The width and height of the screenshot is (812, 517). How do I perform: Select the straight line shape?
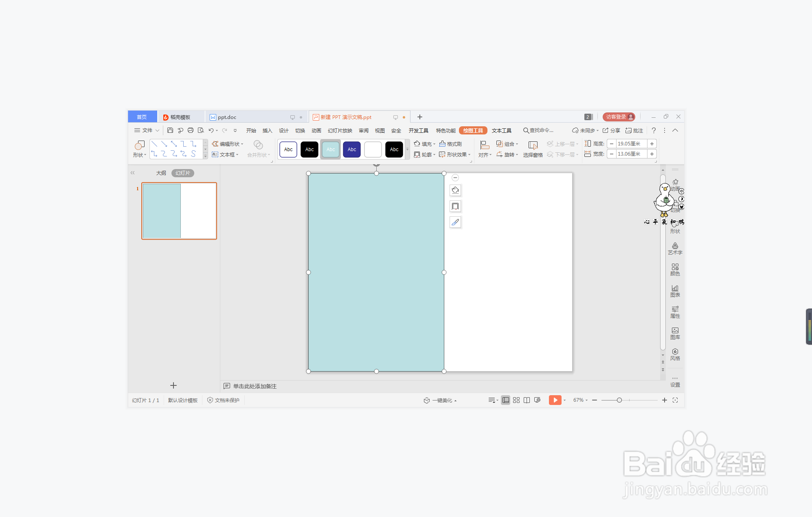tap(154, 144)
